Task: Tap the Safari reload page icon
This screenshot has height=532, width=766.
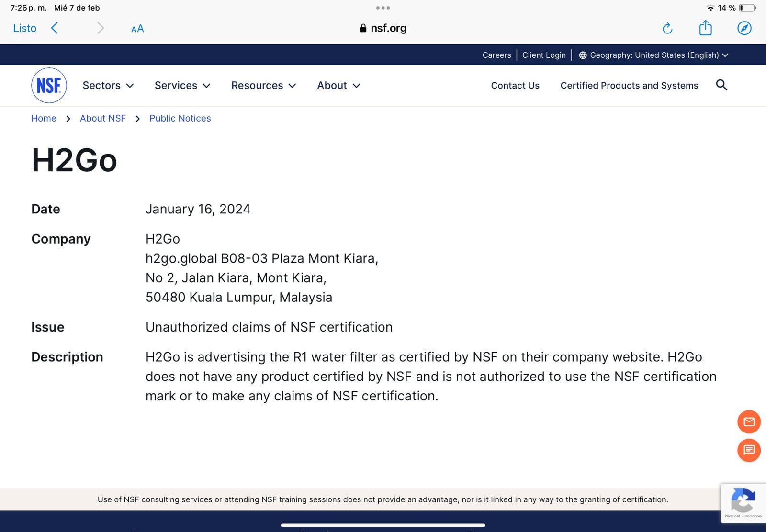Action: pos(667,28)
